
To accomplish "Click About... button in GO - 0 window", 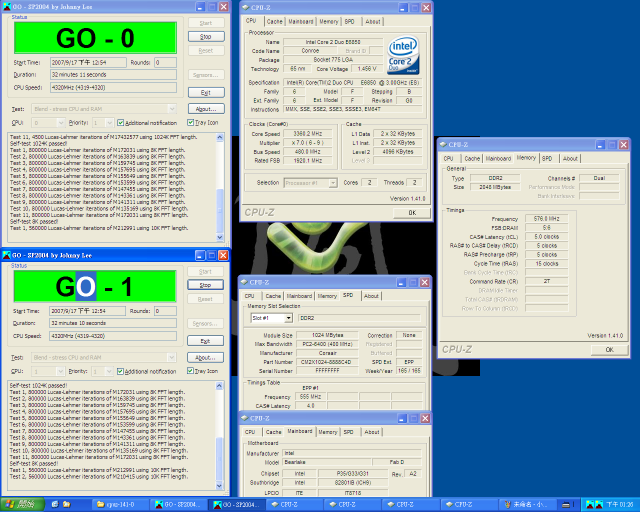I will (x=206, y=109).
